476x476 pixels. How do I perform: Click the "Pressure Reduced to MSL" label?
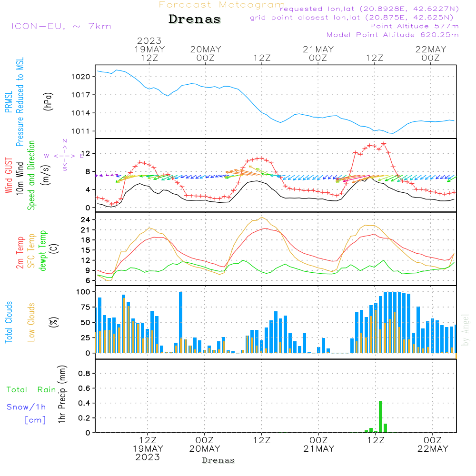pyautogui.click(x=20, y=102)
